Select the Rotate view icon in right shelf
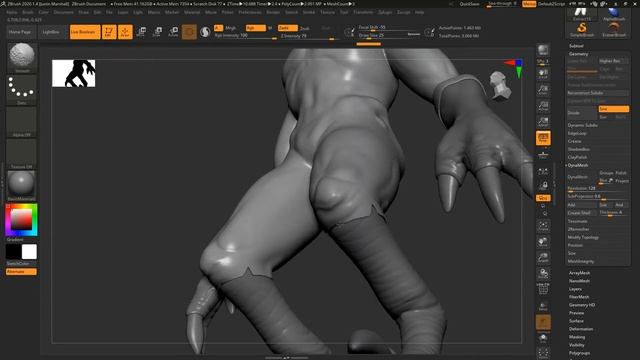This screenshot has width=640, height=360. [543, 273]
